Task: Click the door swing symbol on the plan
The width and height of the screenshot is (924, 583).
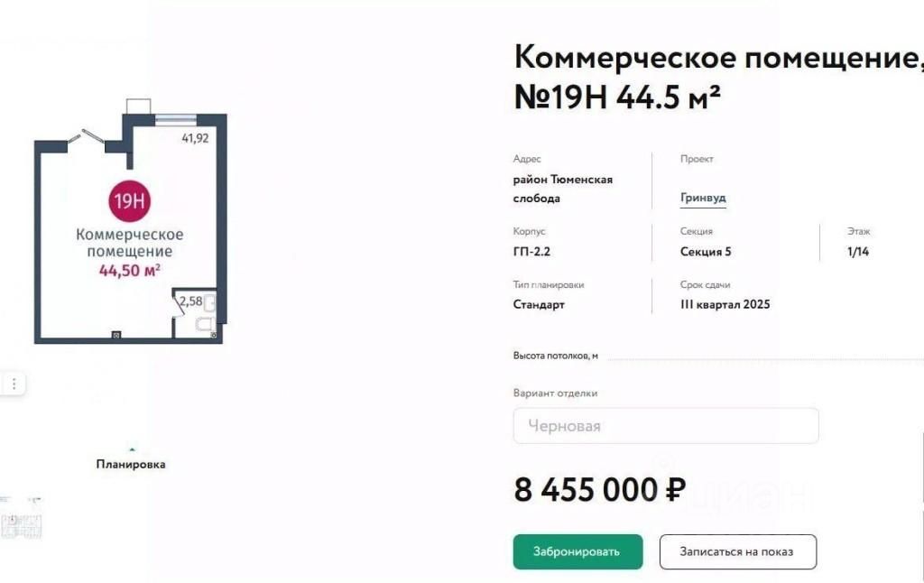Action: click(86, 137)
